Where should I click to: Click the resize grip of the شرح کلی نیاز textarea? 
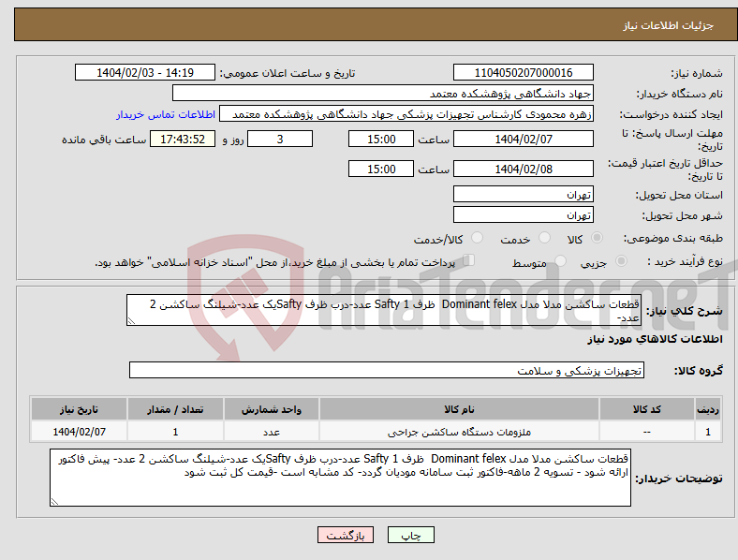pos(131,321)
